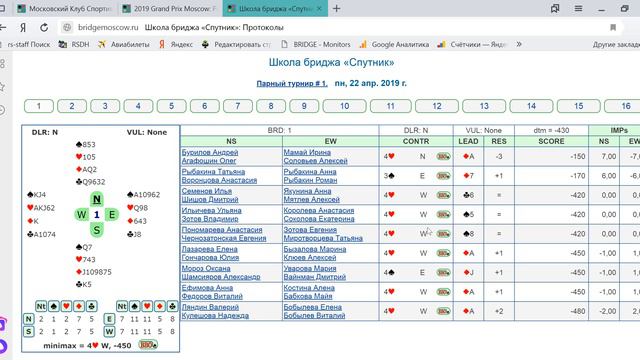Open player link Королева Анастасия

(319, 211)
